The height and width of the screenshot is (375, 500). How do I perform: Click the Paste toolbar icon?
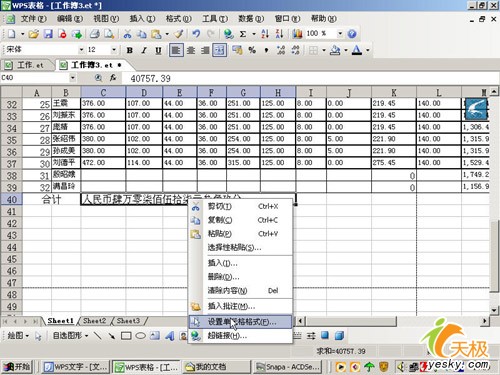click(156, 34)
